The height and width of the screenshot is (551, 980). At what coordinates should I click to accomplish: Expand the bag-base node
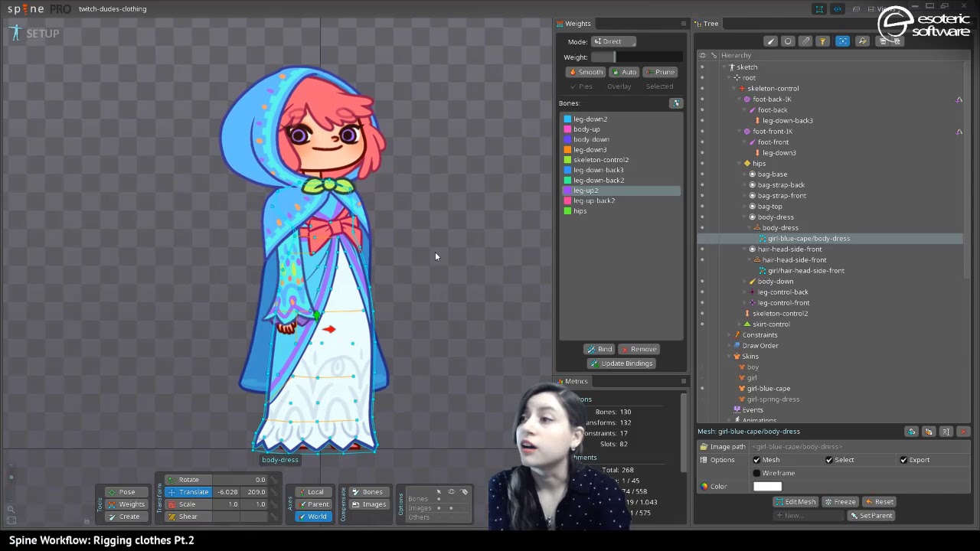click(744, 174)
